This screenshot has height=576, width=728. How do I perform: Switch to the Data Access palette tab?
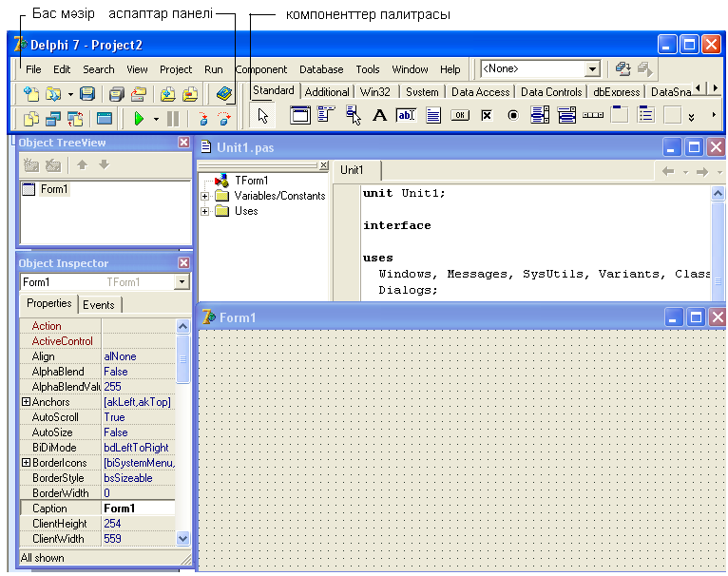481,92
